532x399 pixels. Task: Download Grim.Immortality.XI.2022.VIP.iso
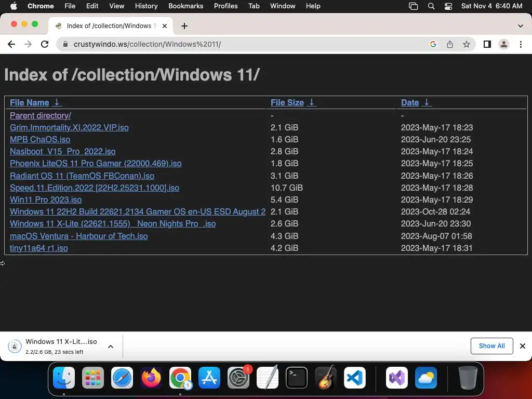[69, 128]
